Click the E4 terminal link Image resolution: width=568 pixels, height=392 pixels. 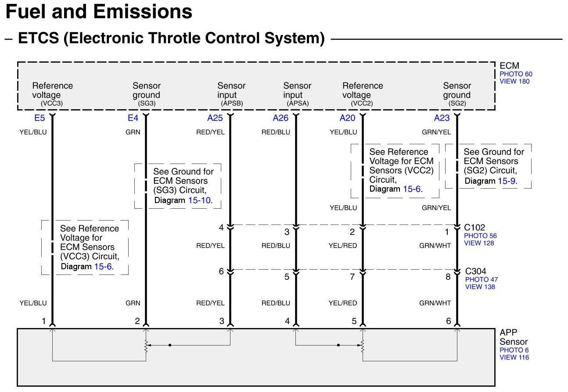(133, 118)
